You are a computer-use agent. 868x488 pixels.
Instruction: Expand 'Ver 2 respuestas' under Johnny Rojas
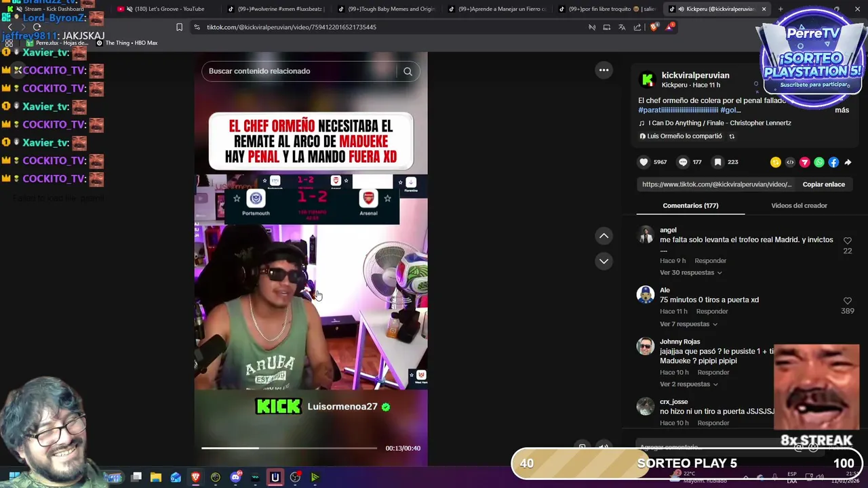click(688, 384)
